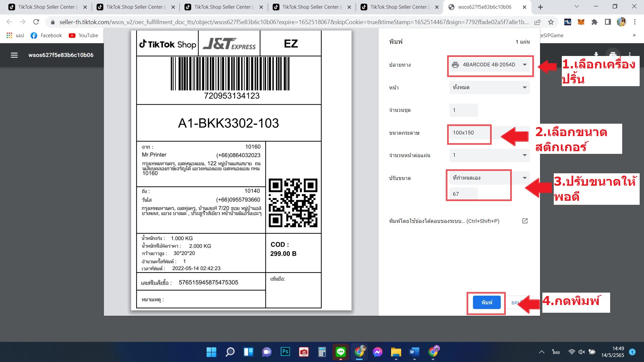Toggle the browser side panel icon
Viewport: 644px width, 362px height.
pyautogui.click(x=608, y=22)
